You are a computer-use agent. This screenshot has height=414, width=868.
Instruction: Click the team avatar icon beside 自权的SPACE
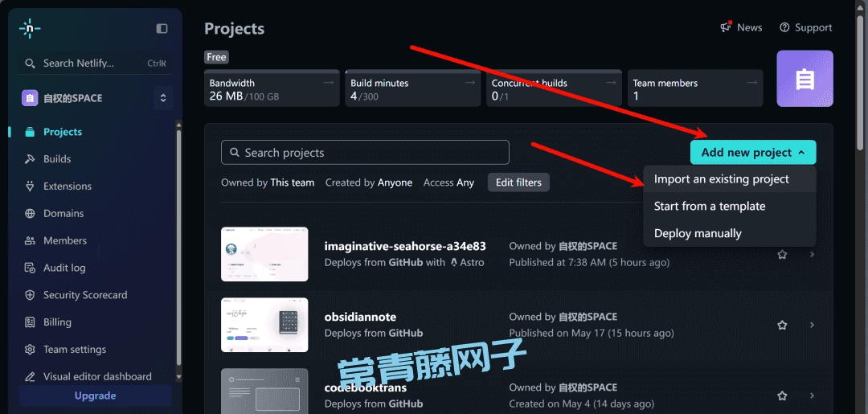tap(30, 98)
